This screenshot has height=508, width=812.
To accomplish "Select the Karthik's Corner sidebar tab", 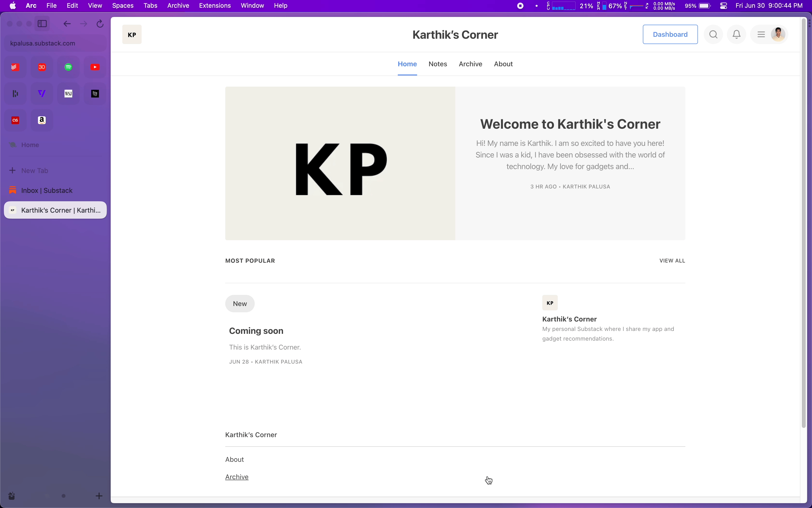I will tap(55, 210).
